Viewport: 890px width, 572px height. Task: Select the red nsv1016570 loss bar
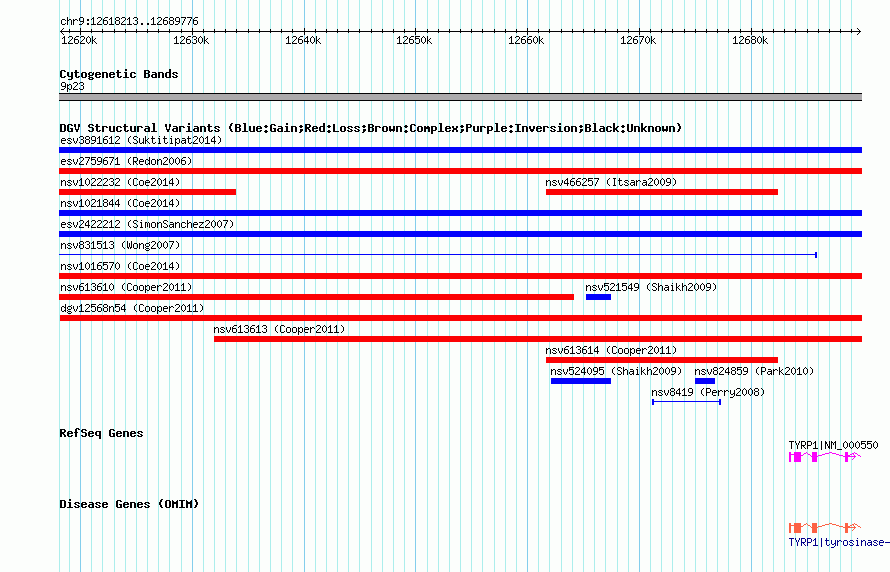coord(460,276)
